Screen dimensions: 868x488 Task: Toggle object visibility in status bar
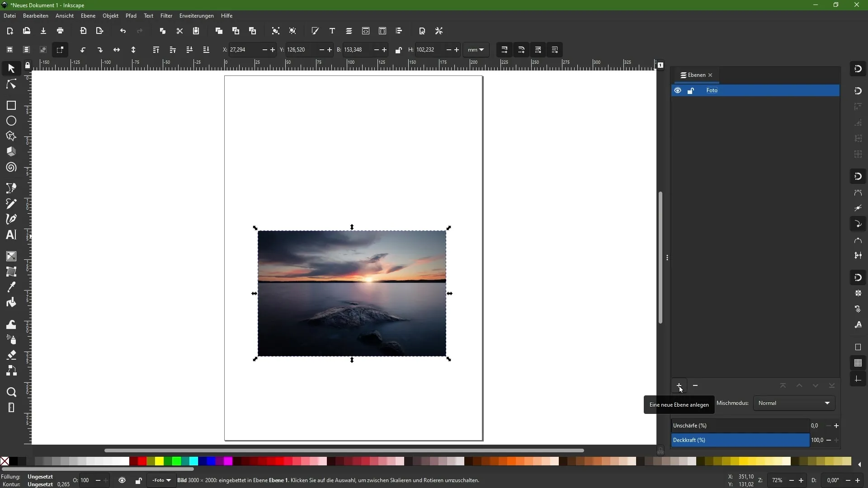point(122,481)
